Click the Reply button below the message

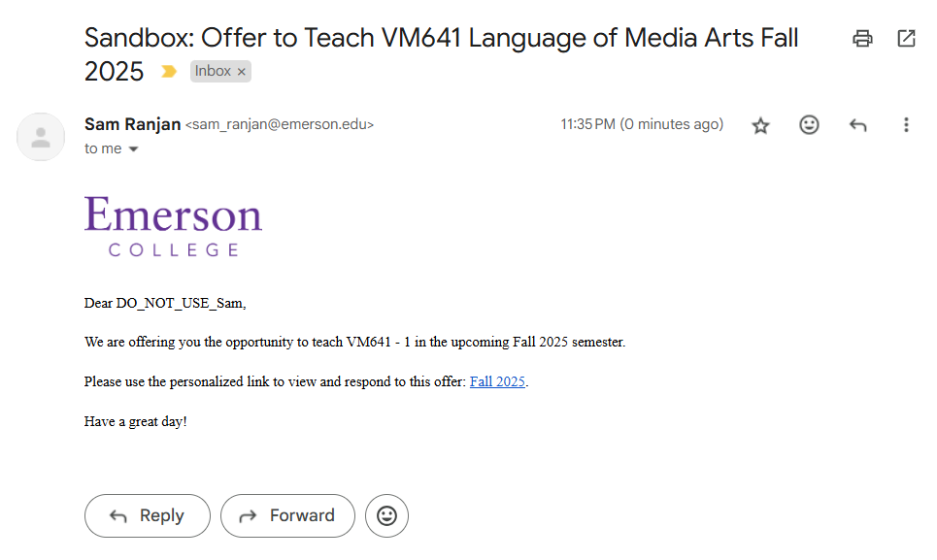click(148, 515)
